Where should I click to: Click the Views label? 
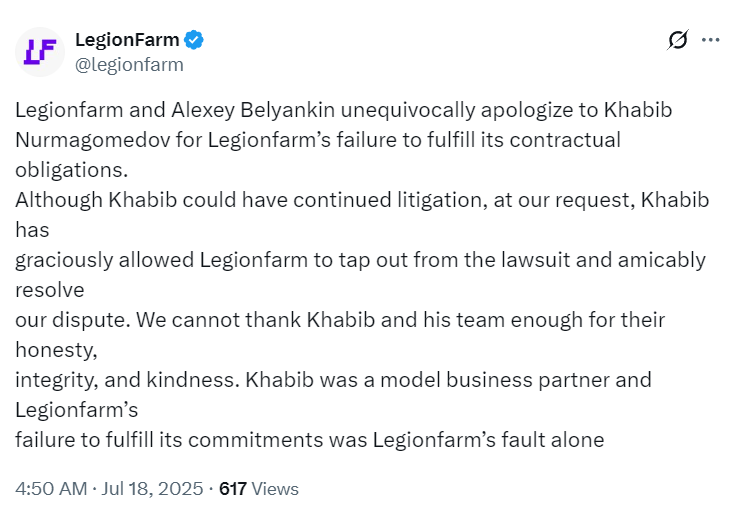(276, 489)
